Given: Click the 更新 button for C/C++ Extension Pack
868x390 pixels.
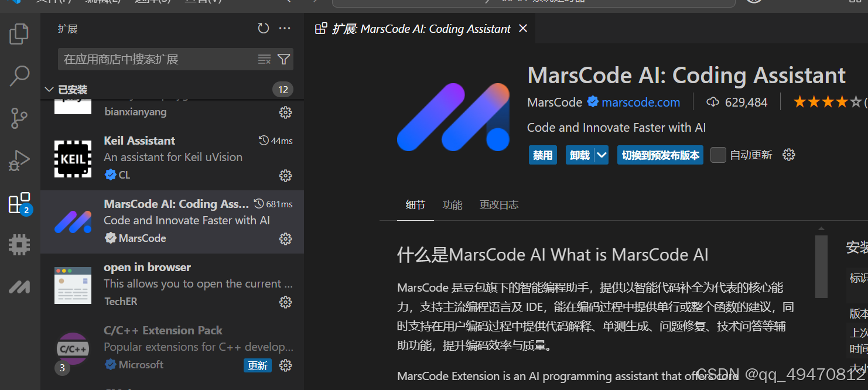Looking at the screenshot, I should [x=258, y=365].
